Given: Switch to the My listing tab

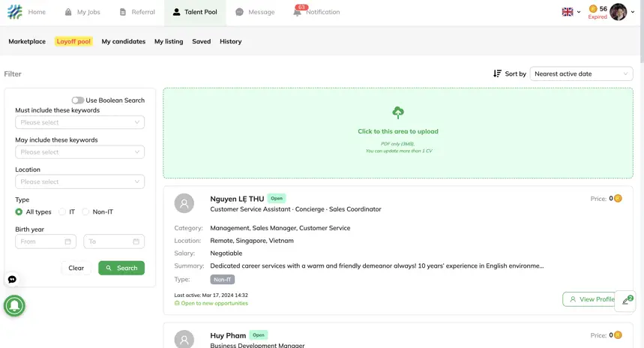Looking at the screenshot, I should tap(169, 41).
